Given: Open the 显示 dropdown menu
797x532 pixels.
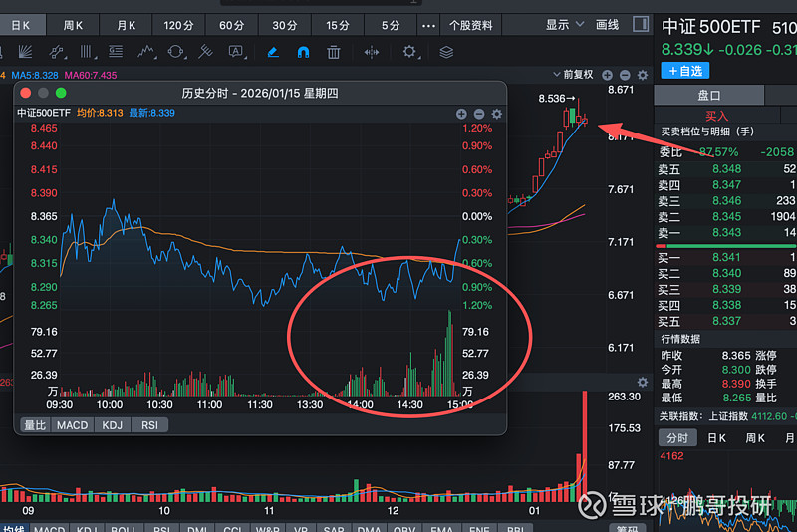Looking at the screenshot, I should 565,24.
